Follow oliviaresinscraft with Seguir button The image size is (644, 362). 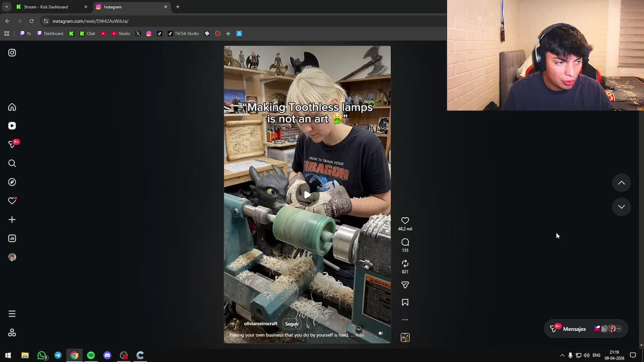click(x=292, y=324)
